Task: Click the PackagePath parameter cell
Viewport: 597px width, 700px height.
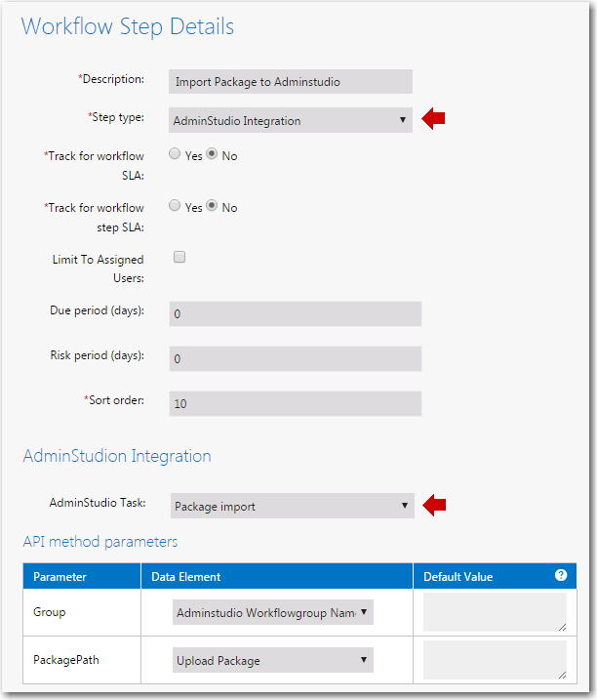Action: [x=82, y=660]
